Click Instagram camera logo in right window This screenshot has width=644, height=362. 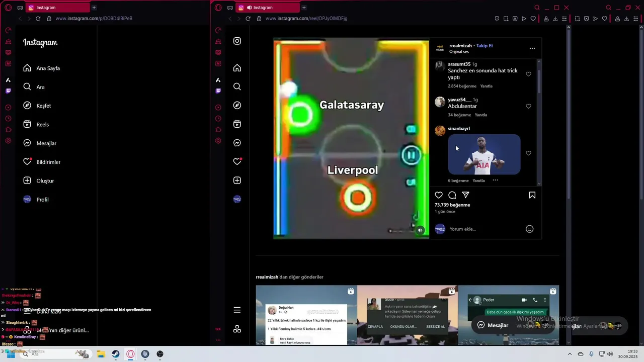(x=237, y=41)
